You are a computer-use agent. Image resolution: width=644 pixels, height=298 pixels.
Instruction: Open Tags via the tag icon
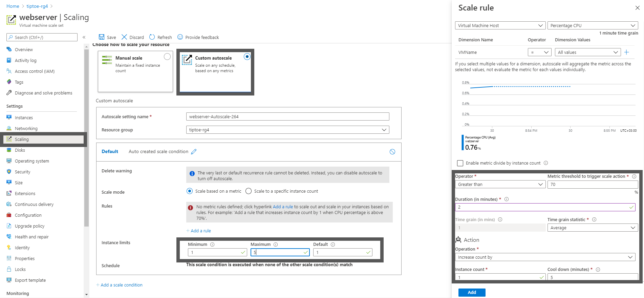click(x=9, y=82)
